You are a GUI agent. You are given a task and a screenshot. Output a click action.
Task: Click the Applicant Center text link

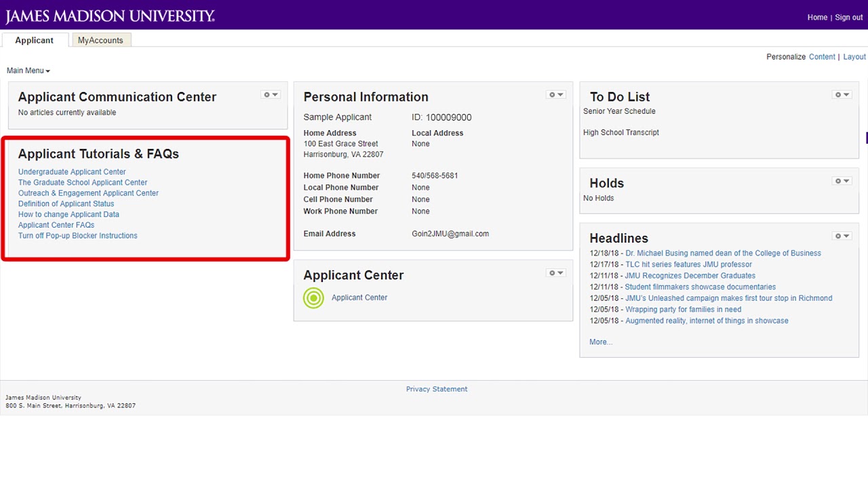[x=359, y=298]
